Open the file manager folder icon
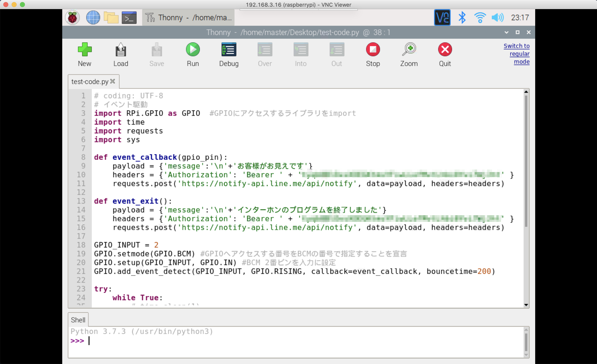597x364 pixels. coord(111,18)
